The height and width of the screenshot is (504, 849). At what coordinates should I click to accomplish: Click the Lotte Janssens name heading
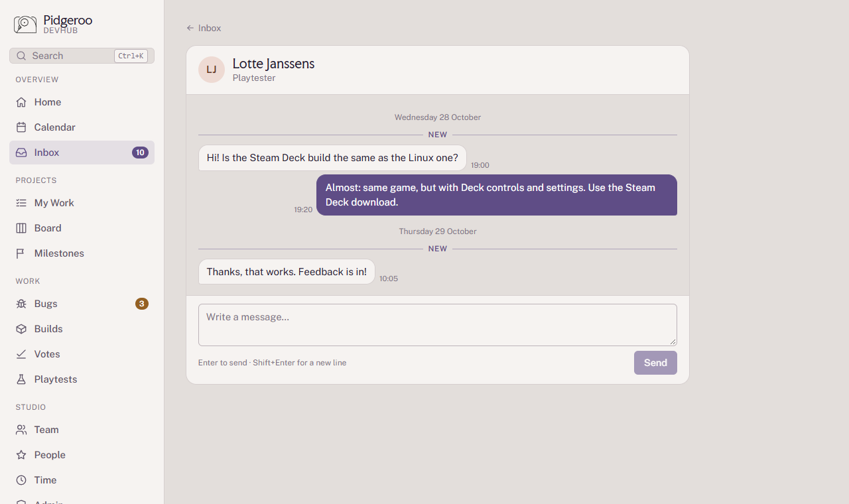[273, 64]
